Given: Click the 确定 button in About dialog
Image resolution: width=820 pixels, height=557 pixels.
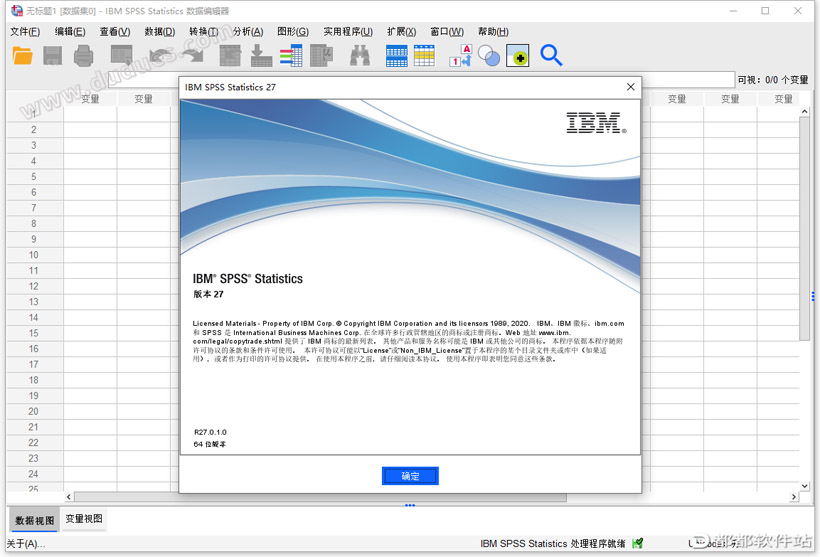Looking at the screenshot, I should [410, 476].
